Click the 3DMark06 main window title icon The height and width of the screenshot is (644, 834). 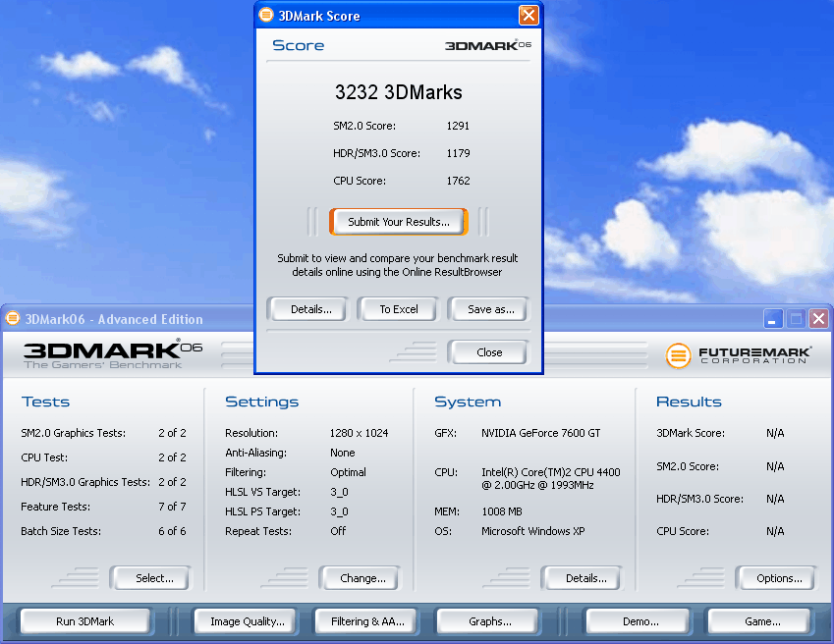[x=13, y=319]
